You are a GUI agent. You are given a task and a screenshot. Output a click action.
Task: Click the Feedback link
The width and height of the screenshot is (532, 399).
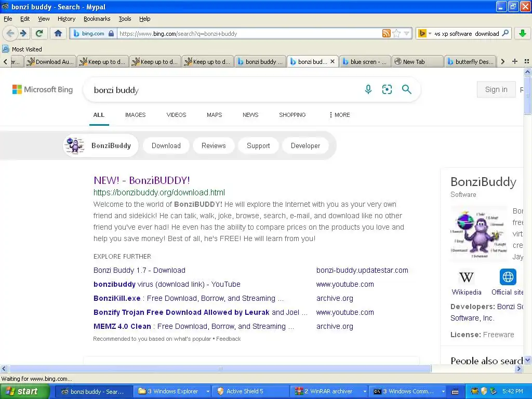pyautogui.click(x=229, y=339)
